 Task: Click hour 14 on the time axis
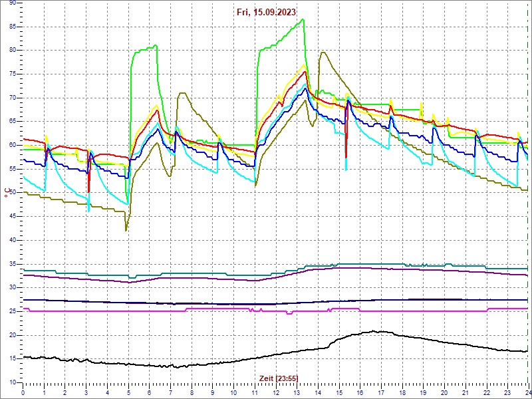(318, 392)
